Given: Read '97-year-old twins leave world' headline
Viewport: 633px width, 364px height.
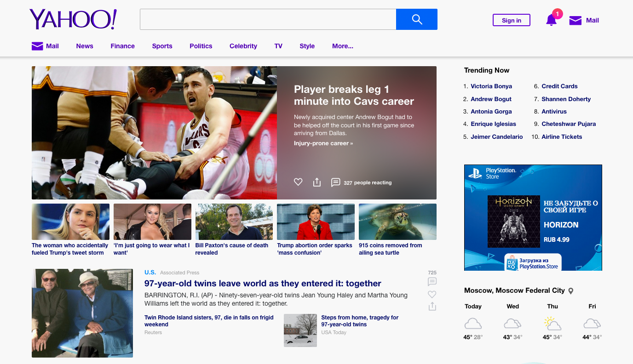Looking at the screenshot, I should pyautogui.click(x=263, y=284).
